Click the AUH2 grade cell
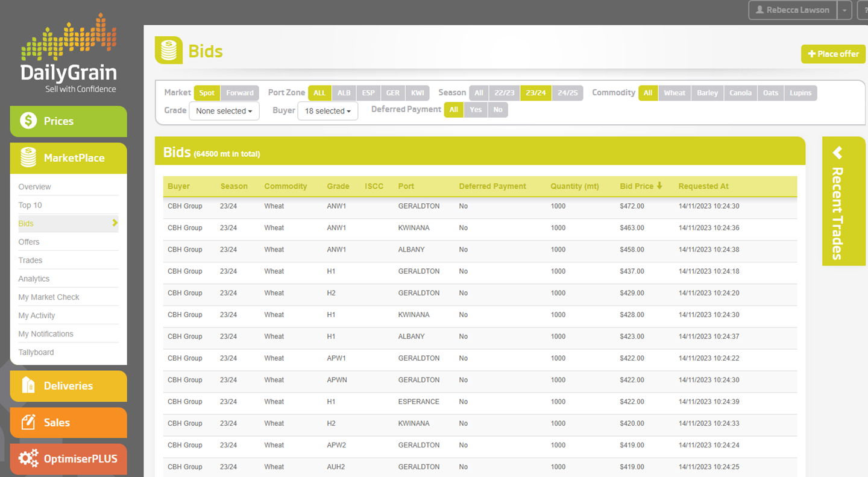This screenshot has width=868, height=477. point(336,467)
